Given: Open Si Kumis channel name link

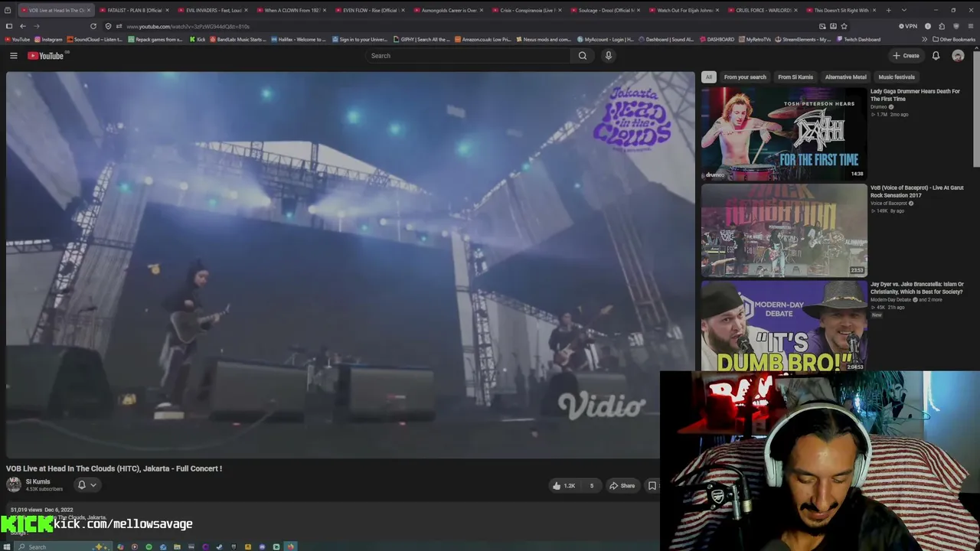Looking at the screenshot, I should pos(38,482).
